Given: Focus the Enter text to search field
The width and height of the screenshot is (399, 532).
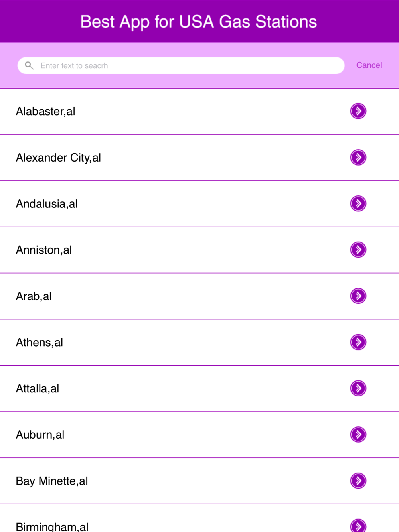Looking at the screenshot, I should [181, 65].
